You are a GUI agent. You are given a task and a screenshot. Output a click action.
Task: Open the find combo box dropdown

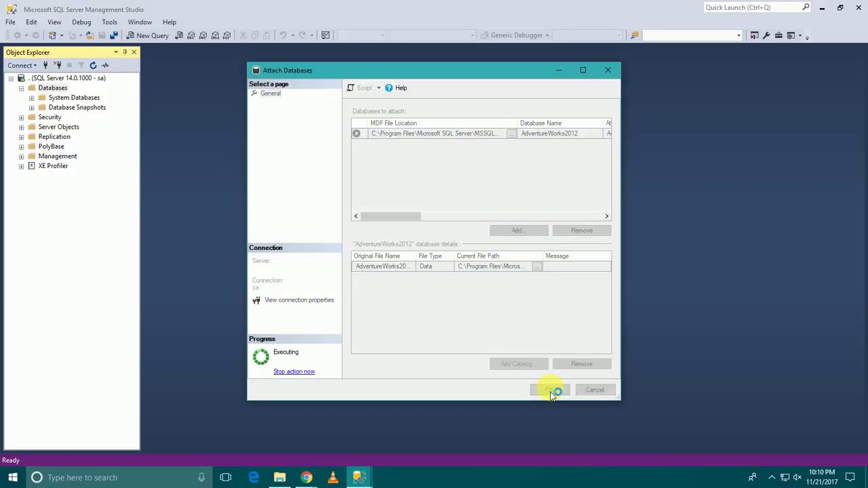(x=738, y=35)
